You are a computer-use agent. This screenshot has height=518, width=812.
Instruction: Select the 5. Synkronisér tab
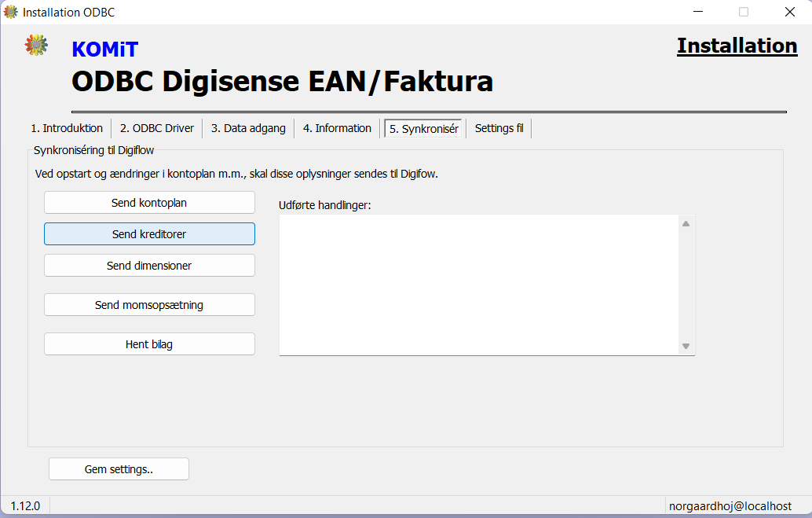[x=423, y=129]
